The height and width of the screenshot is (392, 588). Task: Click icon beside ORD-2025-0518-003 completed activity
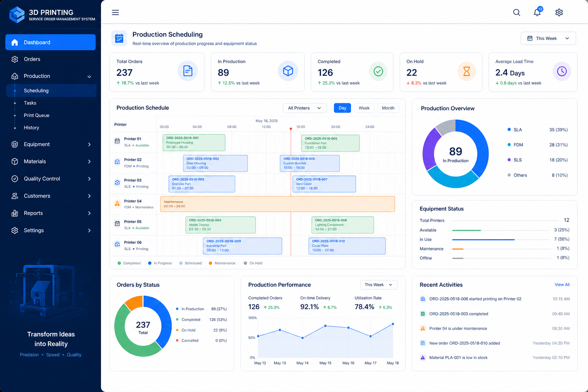(423, 314)
